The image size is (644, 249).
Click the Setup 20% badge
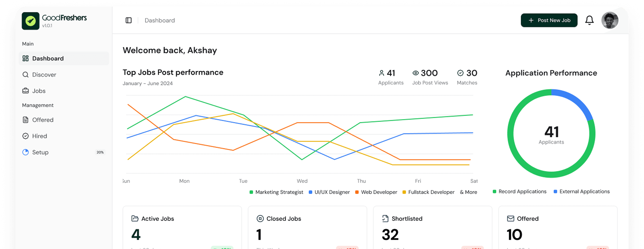click(100, 152)
